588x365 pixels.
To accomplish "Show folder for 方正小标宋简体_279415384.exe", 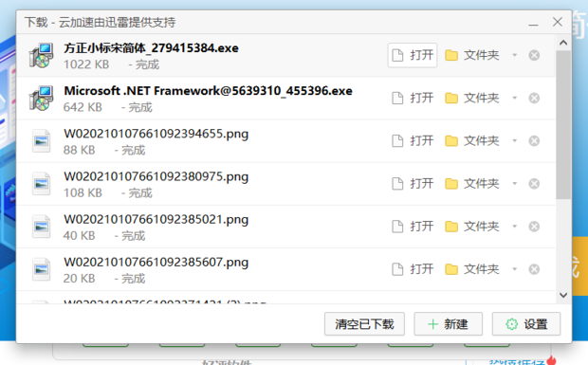I will coord(472,55).
